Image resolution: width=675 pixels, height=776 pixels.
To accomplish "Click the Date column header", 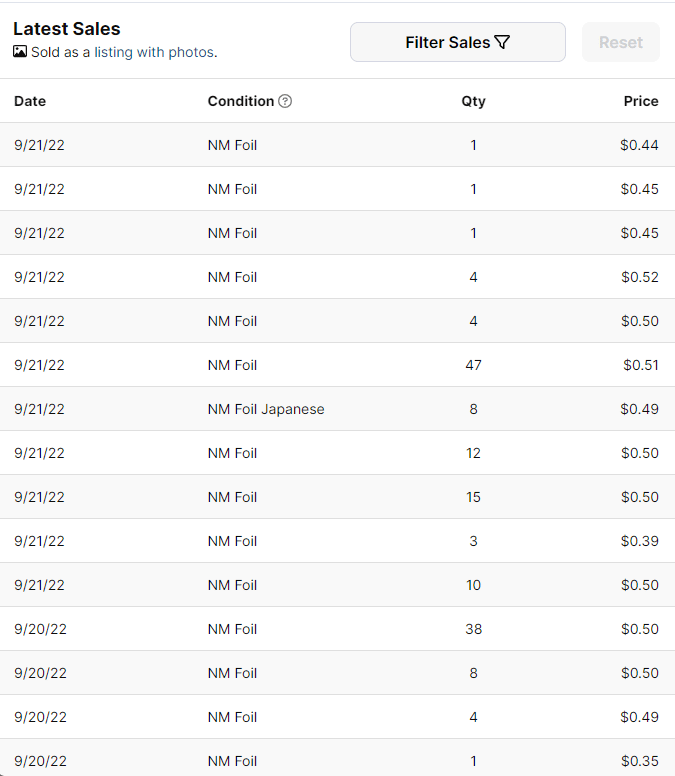I will pyautogui.click(x=30, y=101).
